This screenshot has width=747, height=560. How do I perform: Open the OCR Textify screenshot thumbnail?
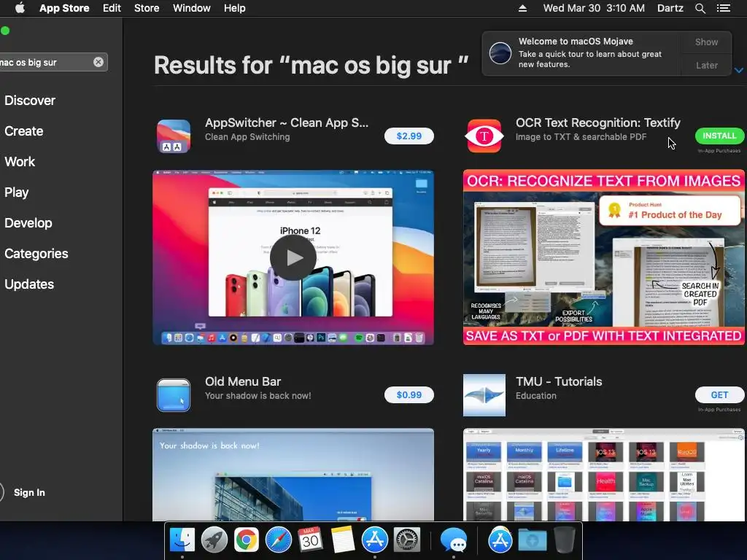pyautogui.click(x=603, y=257)
